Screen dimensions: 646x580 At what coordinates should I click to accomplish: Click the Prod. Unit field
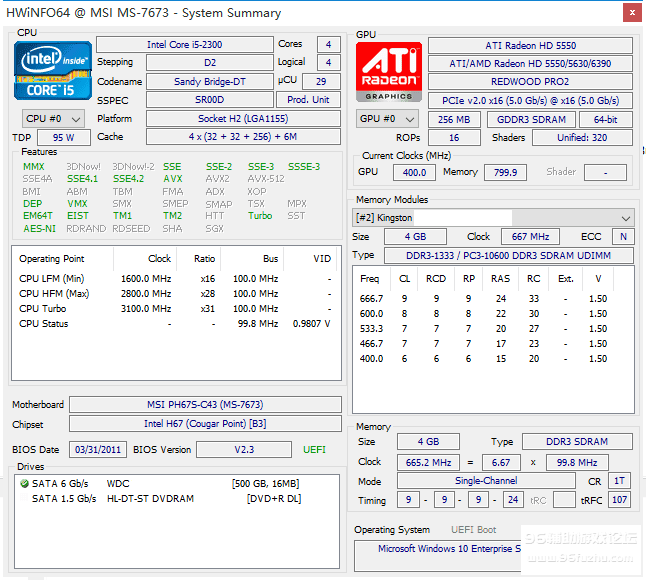coord(308,100)
